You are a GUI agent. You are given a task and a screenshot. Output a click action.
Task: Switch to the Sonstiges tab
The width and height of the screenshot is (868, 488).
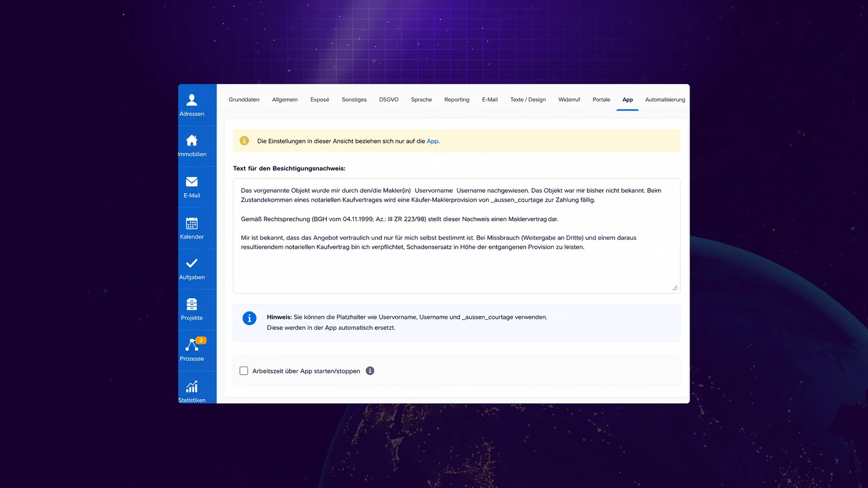click(x=354, y=100)
